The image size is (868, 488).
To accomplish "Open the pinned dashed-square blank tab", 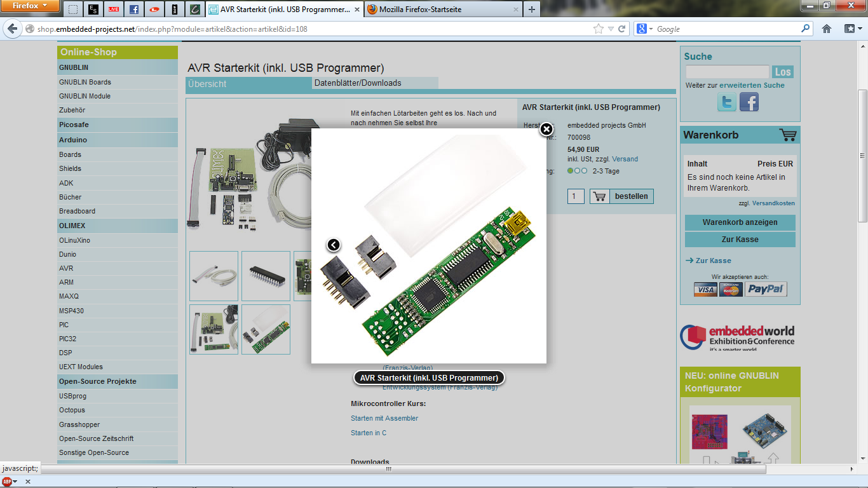I will point(73,10).
